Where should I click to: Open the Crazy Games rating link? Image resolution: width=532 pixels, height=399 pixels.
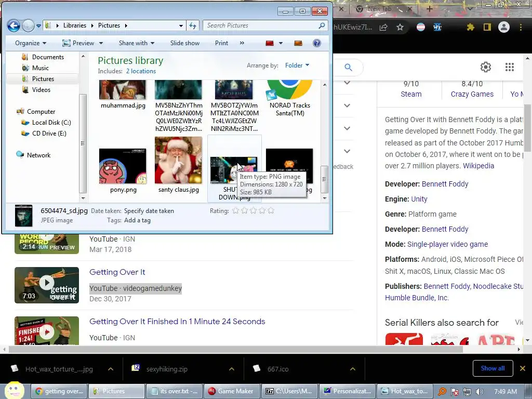tap(472, 94)
